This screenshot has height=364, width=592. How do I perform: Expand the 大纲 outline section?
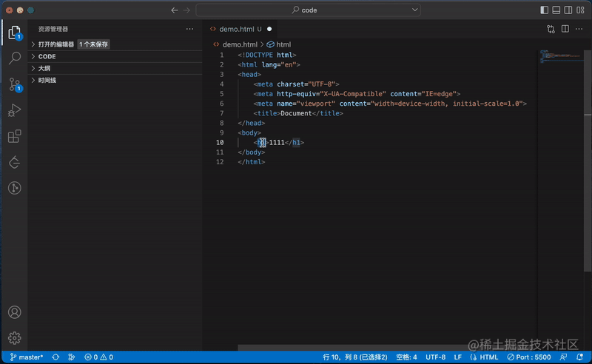[115, 68]
